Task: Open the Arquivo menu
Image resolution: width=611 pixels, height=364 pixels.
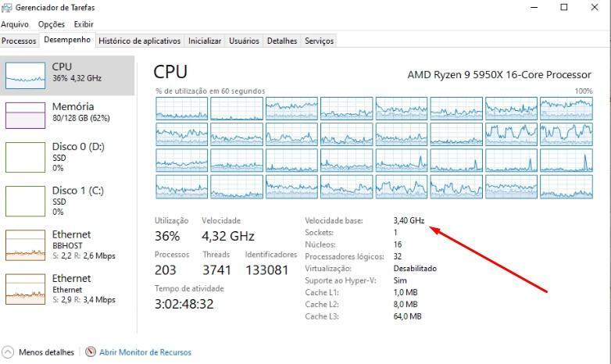Action: [15, 24]
